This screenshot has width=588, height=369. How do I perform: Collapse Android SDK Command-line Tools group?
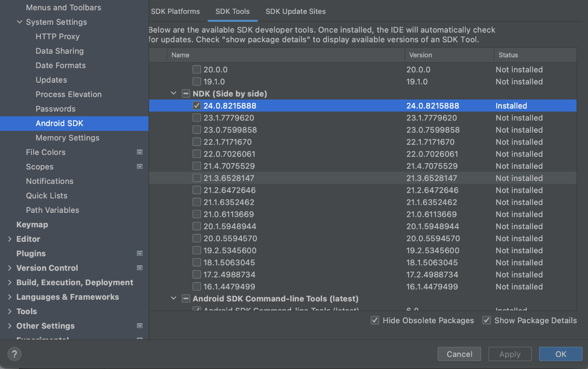tap(173, 298)
